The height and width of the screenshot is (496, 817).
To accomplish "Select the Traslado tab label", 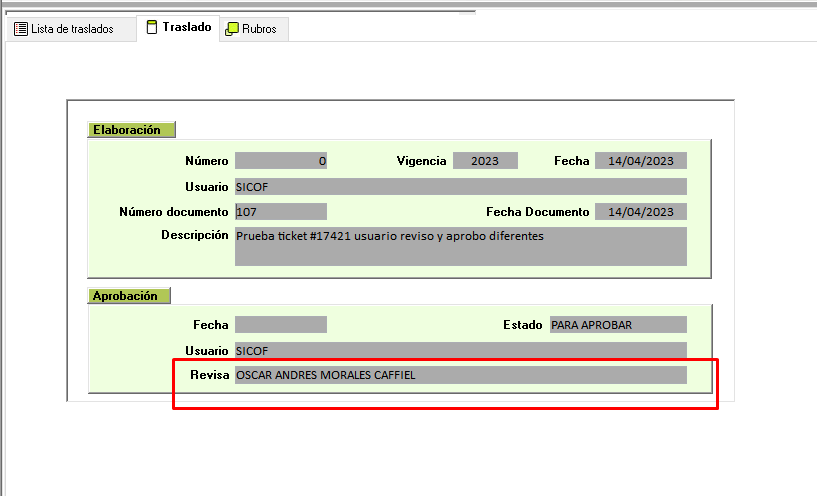I will point(187,27).
